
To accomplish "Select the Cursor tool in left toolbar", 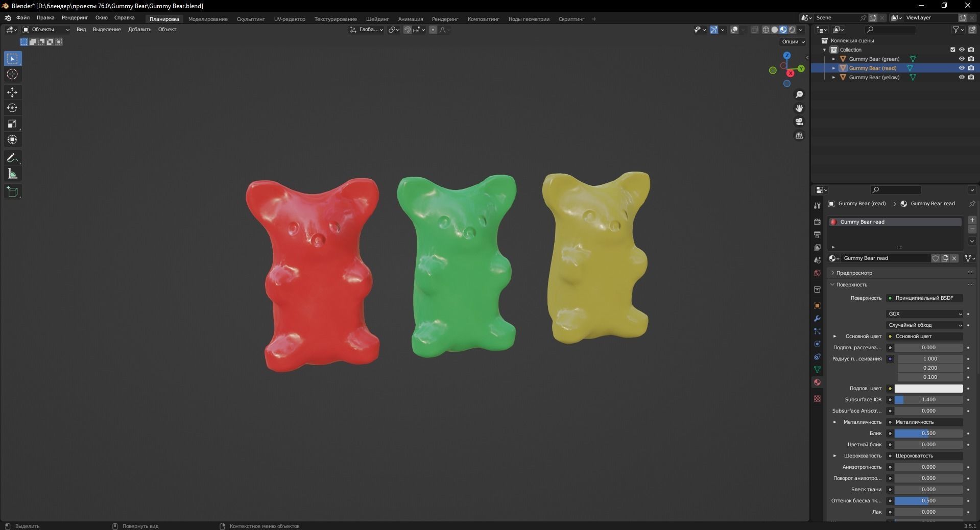I will tap(12, 74).
